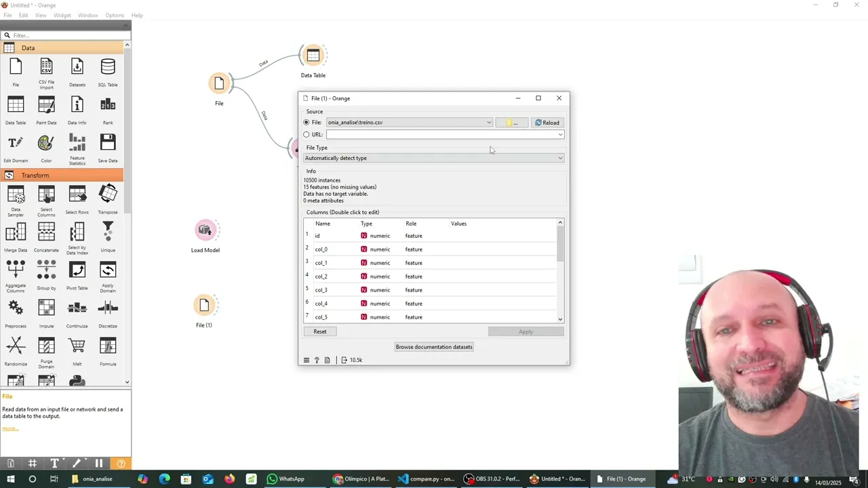Collapse the Data widget category
Screen dimensions: 868x488
tap(62, 48)
